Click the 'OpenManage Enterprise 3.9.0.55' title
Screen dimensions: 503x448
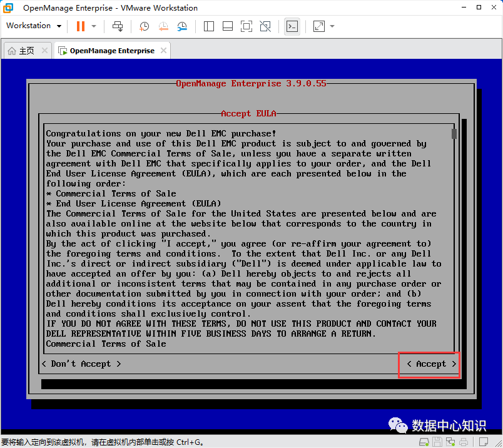[x=251, y=83]
